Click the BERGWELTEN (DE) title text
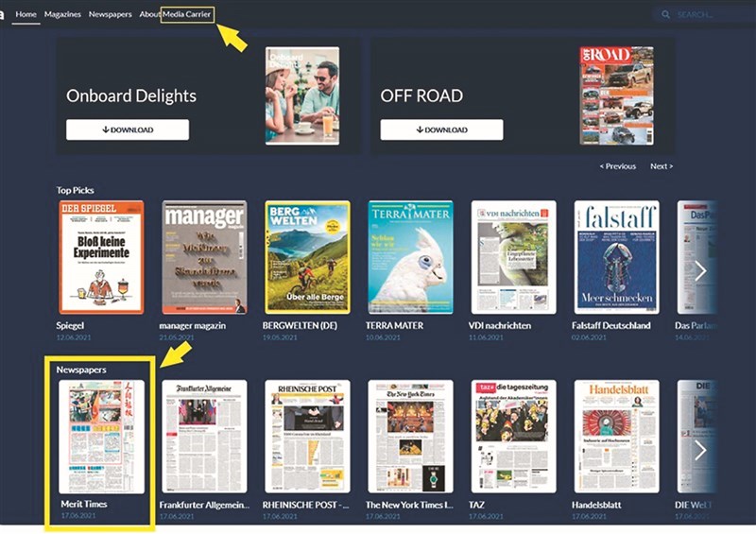 pyautogui.click(x=300, y=326)
